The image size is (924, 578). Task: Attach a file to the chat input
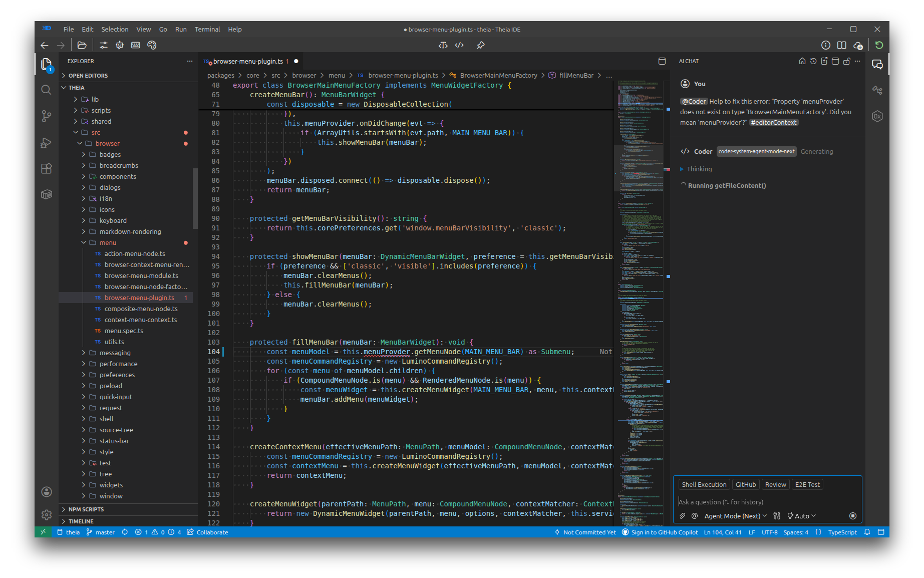tap(682, 516)
